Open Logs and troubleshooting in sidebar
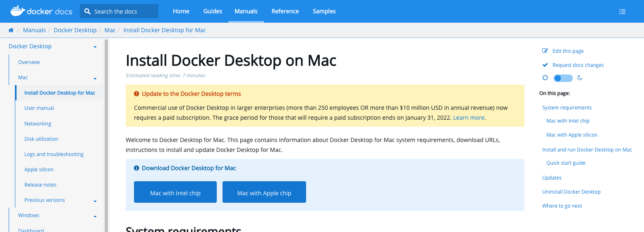Viewport: 644px width, 232px height. pos(54,154)
